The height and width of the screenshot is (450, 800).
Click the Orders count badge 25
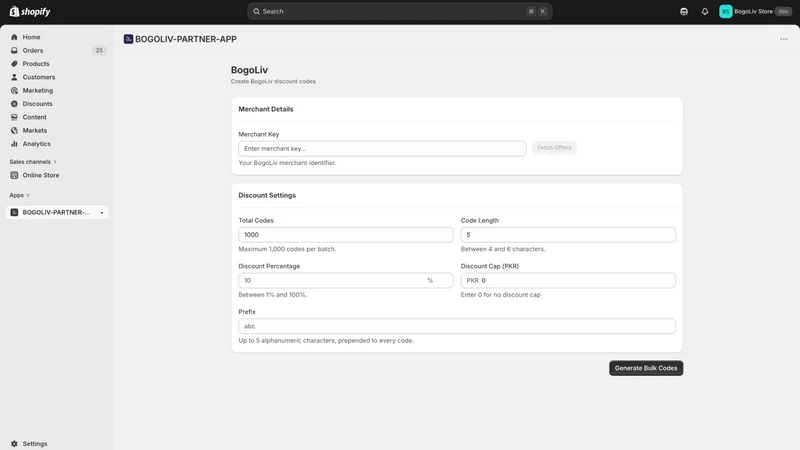pos(99,51)
